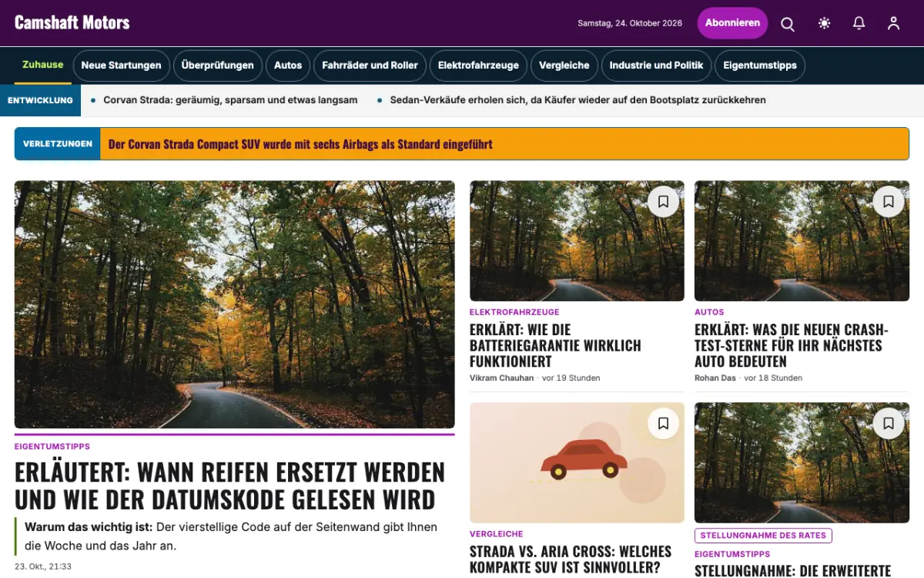
Task: Open notifications bell icon
Action: [859, 23]
